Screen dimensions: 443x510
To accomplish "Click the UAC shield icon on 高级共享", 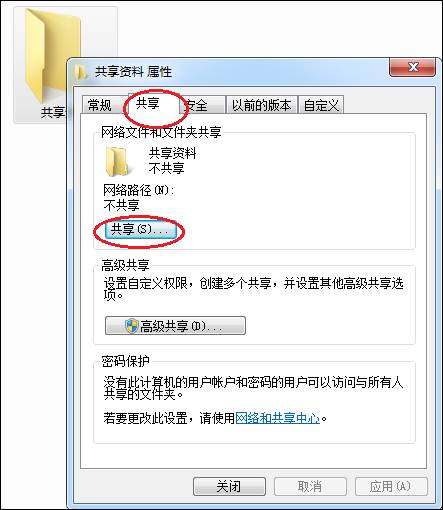I will tap(132, 326).
